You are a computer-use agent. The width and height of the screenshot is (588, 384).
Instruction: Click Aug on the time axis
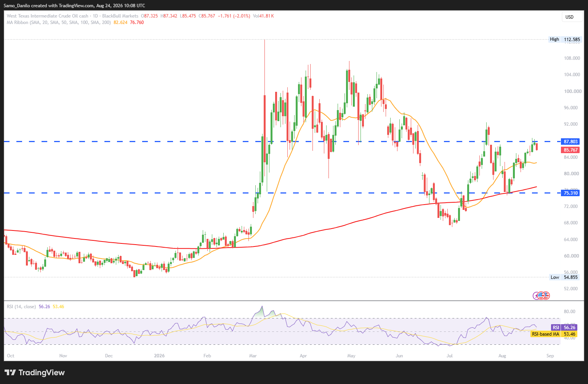tap(502, 356)
